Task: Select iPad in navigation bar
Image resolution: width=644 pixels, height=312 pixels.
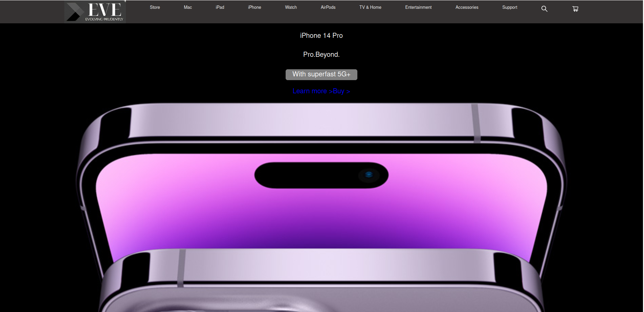Action: 220,7
